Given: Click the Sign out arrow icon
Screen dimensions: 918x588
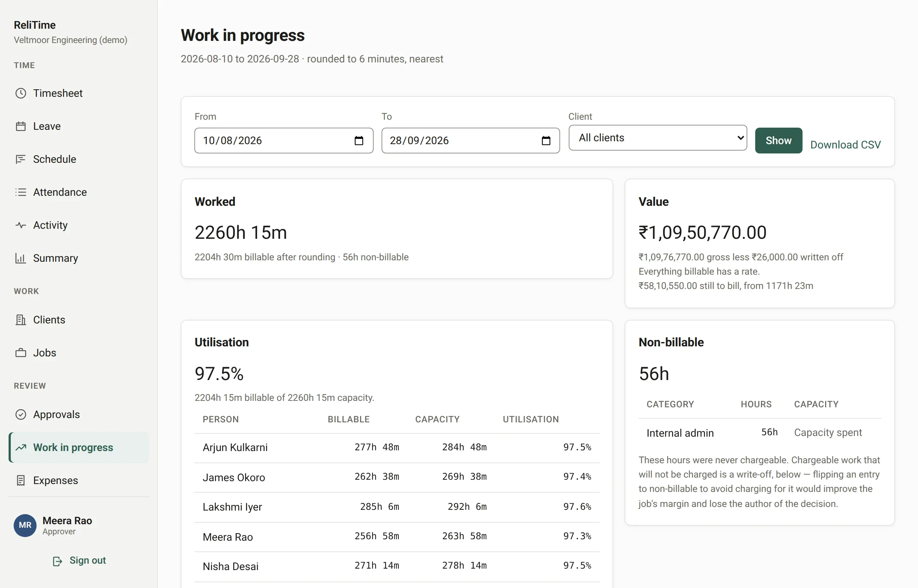Looking at the screenshot, I should coord(57,561).
